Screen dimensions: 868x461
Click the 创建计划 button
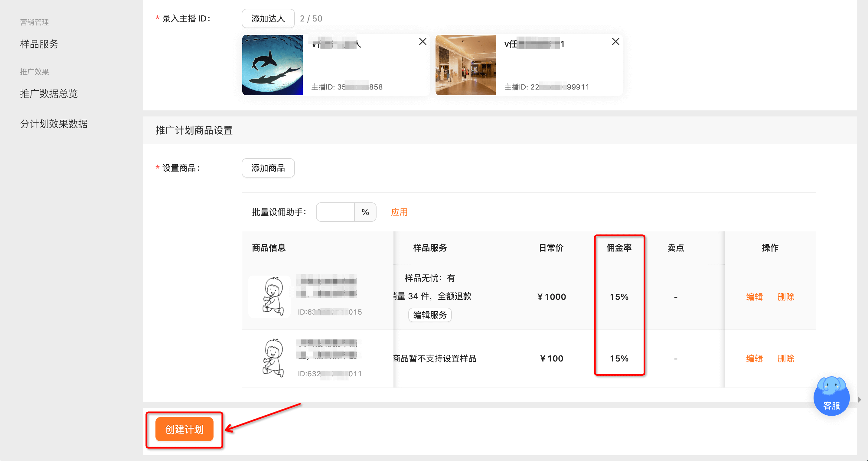(x=184, y=429)
